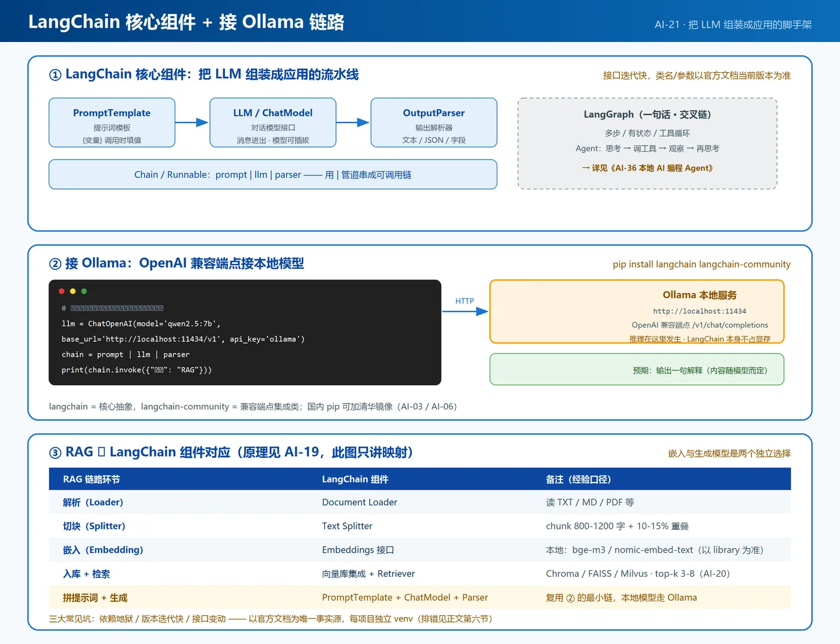Screen dimensions: 840x644
Task: Click the HTTP arrow to Ollama service
Action: pyautogui.click(x=465, y=311)
